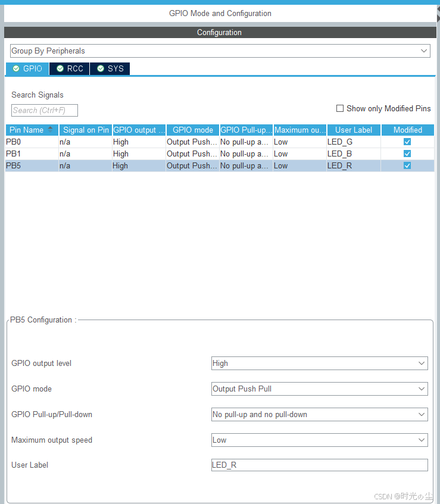Open the Maximum output speed dropdown
This screenshot has height=504, width=440.
(x=319, y=440)
